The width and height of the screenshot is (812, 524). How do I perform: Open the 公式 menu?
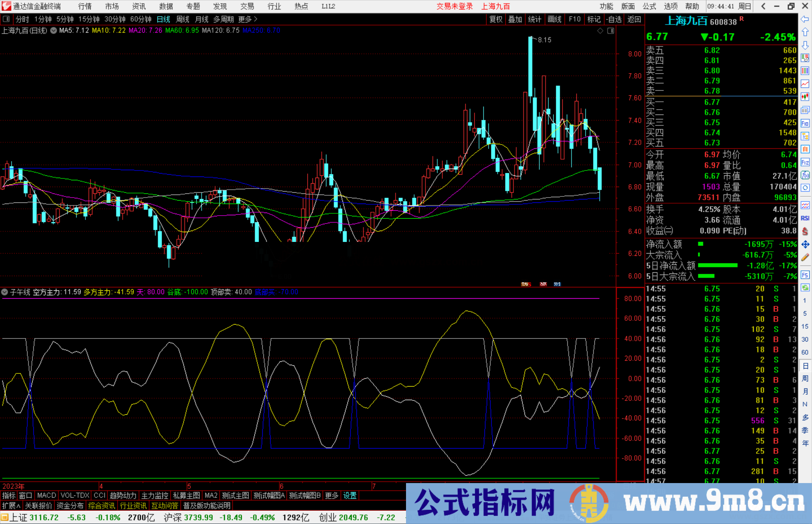coord(649,6)
